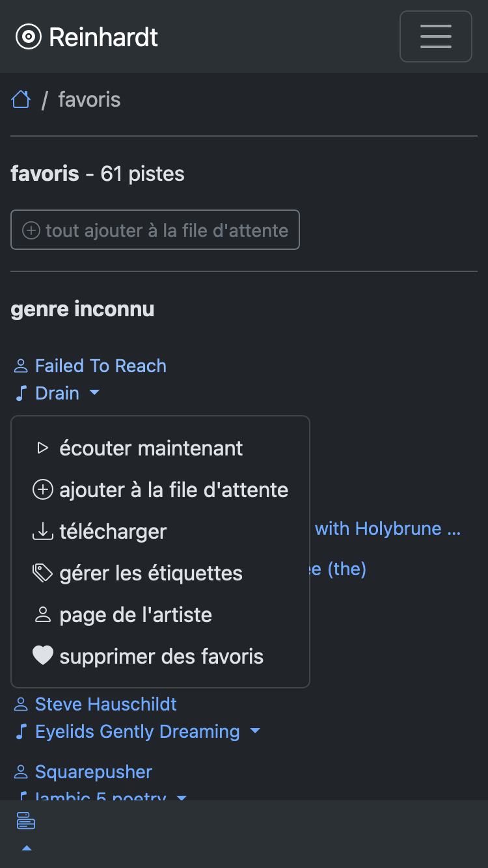
Task: Click the artist icon beside Failed To Reach
Action: (x=21, y=366)
